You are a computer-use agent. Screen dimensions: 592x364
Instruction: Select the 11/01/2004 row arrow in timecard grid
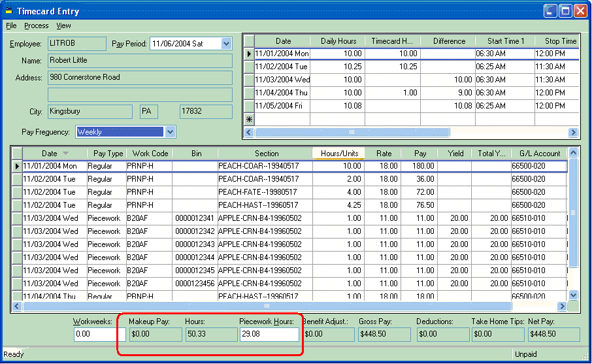(17, 166)
